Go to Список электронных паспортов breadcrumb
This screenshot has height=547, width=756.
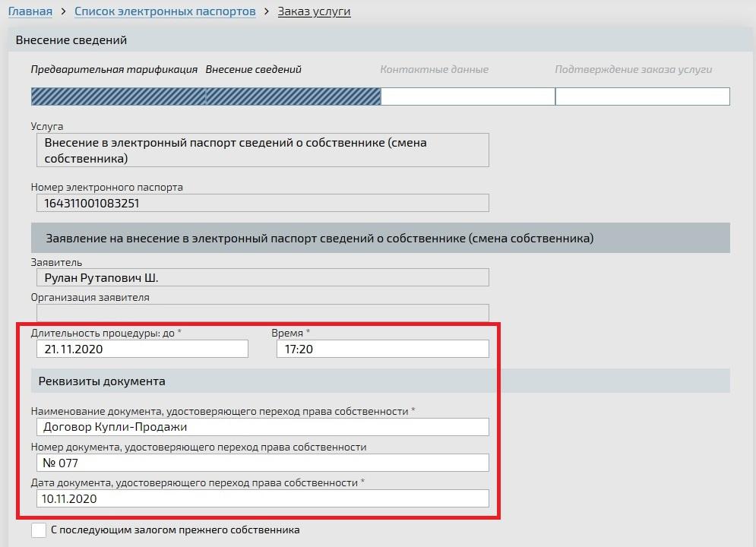(x=165, y=11)
